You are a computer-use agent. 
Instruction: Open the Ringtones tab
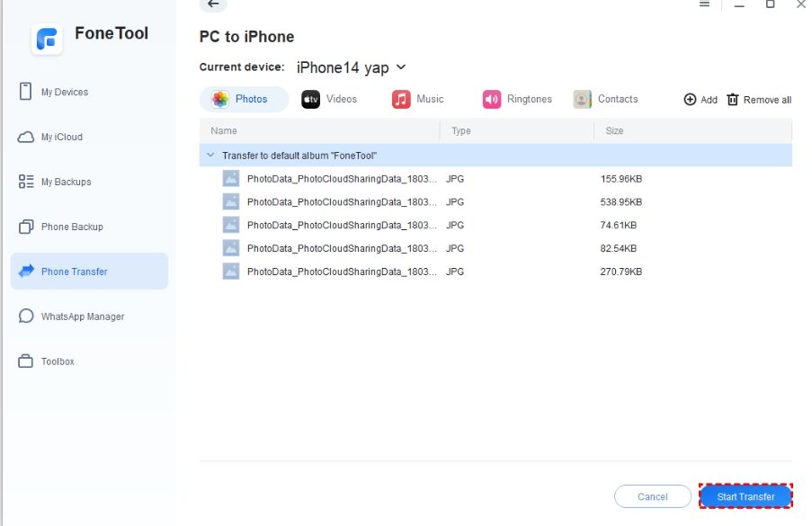[517, 99]
